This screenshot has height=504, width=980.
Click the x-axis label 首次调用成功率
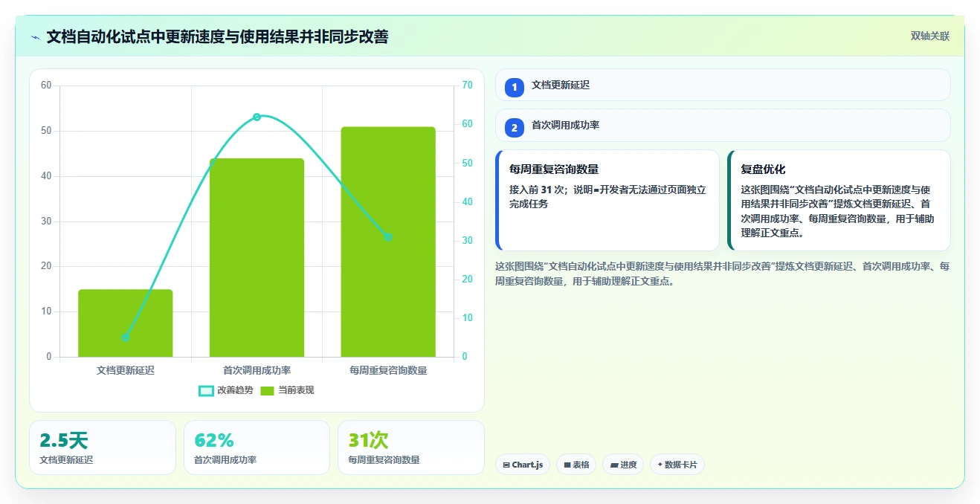coord(257,369)
